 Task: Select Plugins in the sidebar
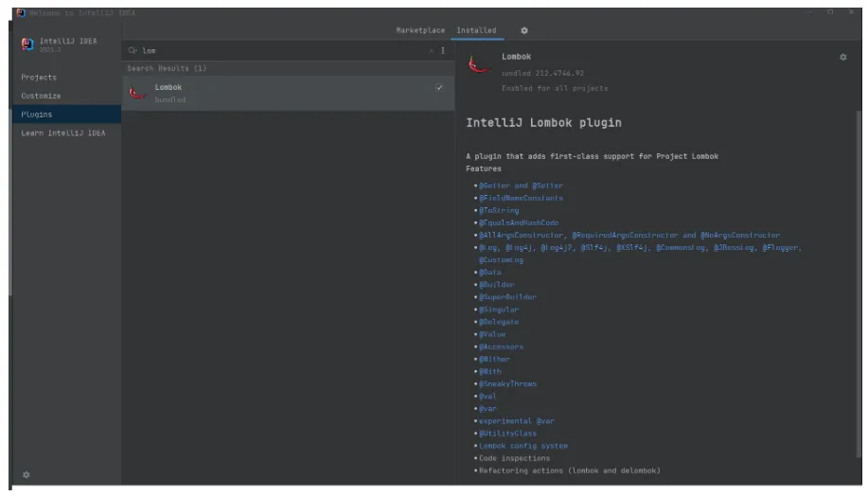(x=66, y=114)
